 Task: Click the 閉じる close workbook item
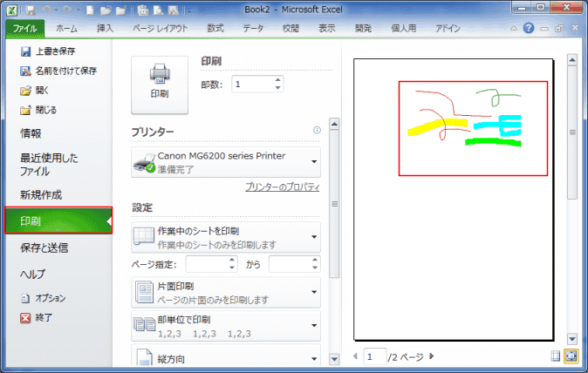pyautogui.click(x=38, y=110)
